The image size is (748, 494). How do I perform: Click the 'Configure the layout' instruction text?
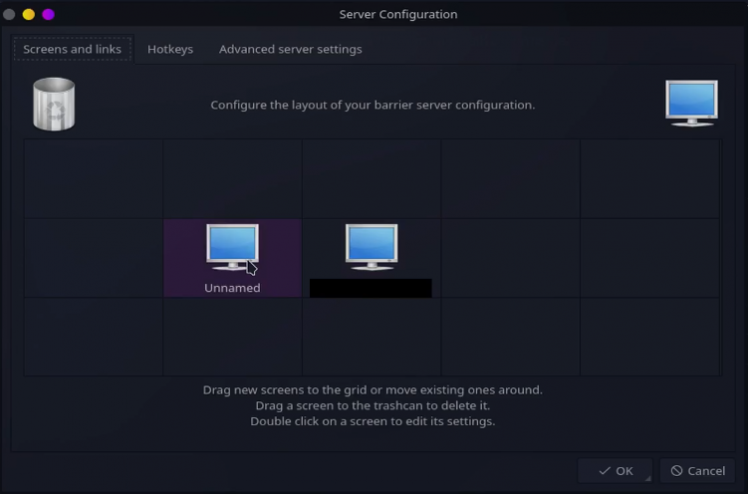[373, 105]
